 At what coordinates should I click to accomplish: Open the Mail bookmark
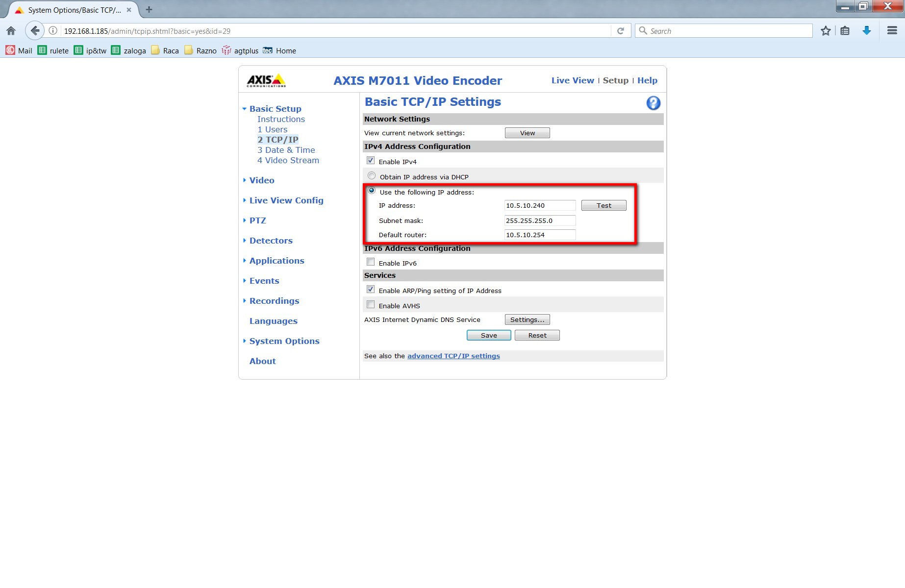(19, 50)
